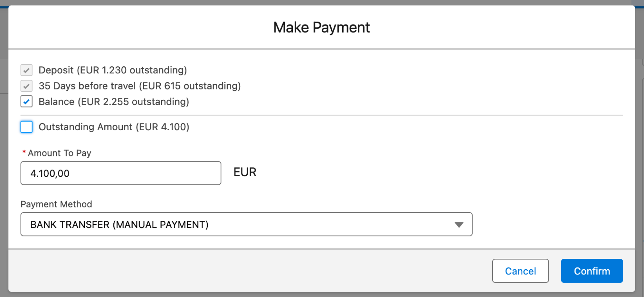Select the "Balance (EUR 2.255 outstanding)" label
The width and height of the screenshot is (644, 297).
coord(114,102)
